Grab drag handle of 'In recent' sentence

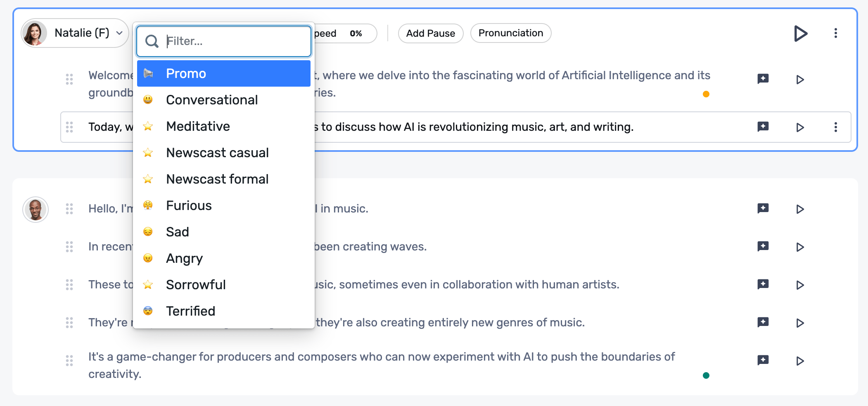coord(69,247)
